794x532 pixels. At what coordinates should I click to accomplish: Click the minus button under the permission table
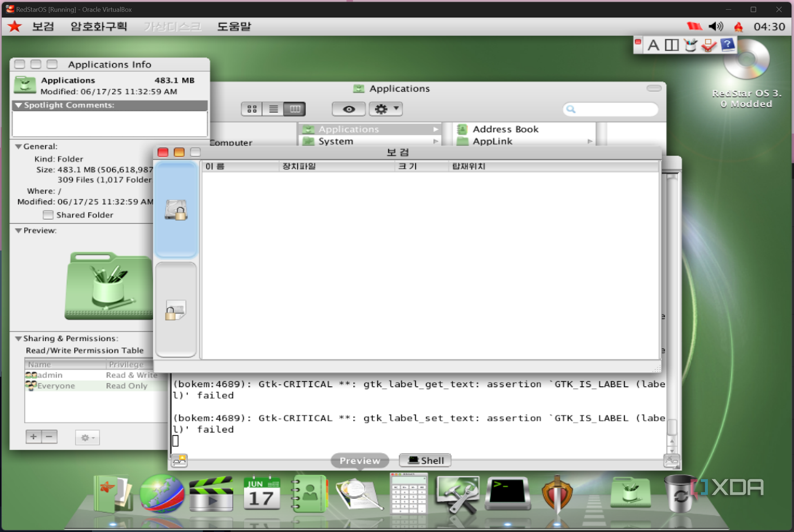tap(50, 437)
